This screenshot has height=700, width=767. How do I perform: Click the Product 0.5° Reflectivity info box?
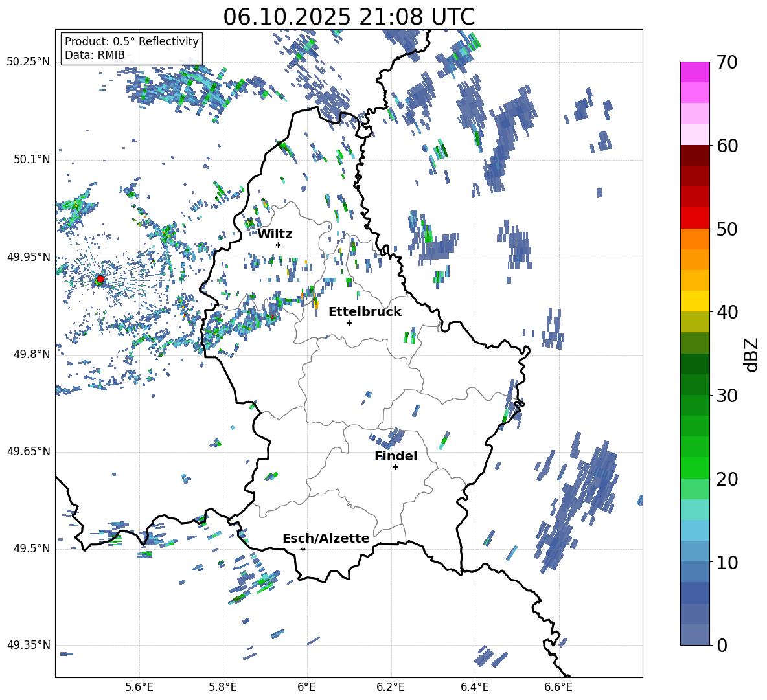pyautogui.click(x=132, y=49)
